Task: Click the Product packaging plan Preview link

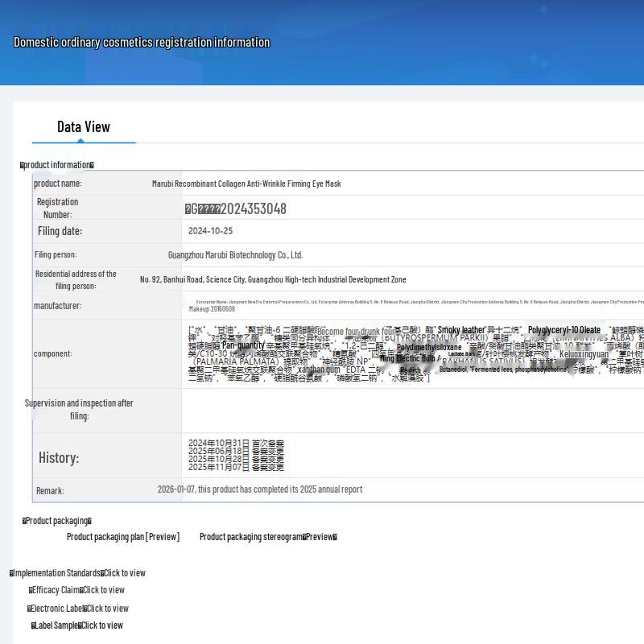Action: pyautogui.click(x=123, y=537)
